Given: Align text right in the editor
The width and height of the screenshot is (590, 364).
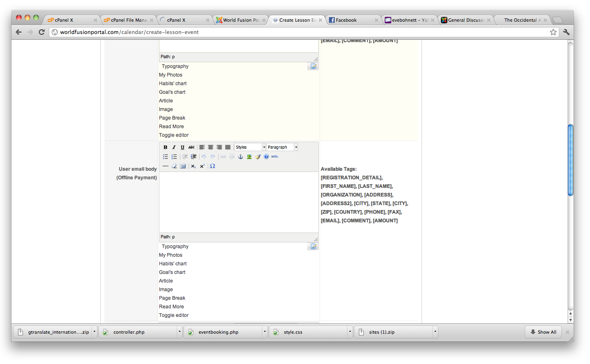Looking at the screenshot, I should tap(219, 147).
